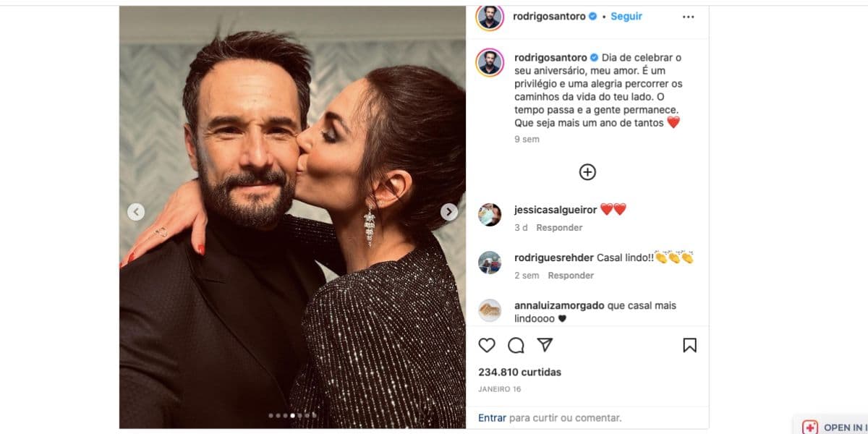Click the Open In app banner
Viewport: 868px width, 434px height.
(x=832, y=427)
